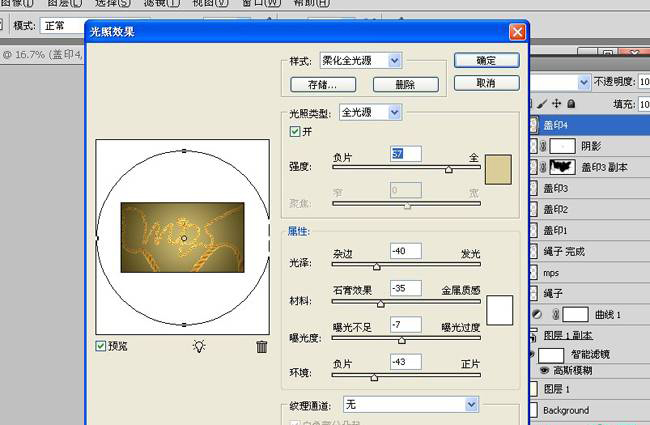
Task: Click the 强度 intensity value field
Action: (406, 154)
